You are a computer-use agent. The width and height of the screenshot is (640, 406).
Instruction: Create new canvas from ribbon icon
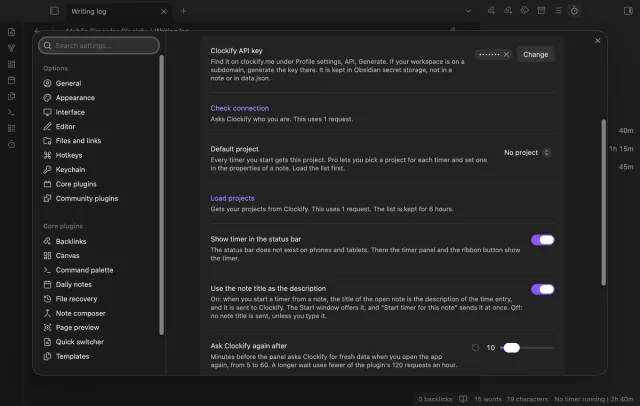point(11,64)
